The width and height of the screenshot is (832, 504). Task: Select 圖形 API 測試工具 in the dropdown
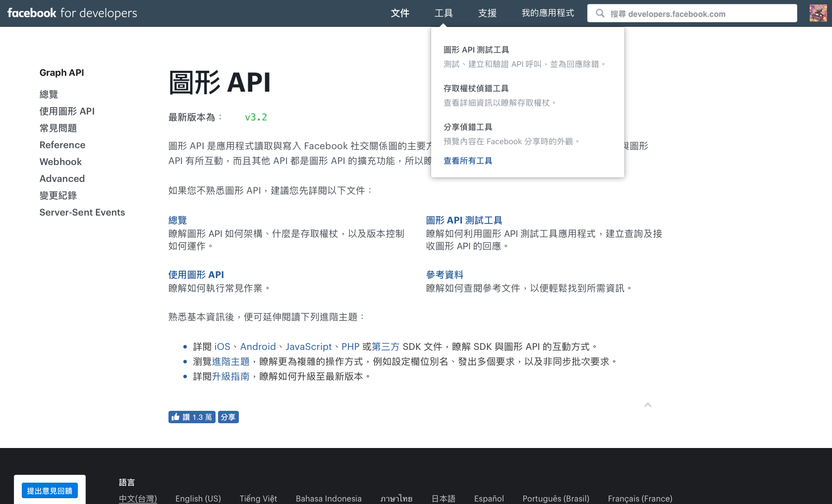476,50
